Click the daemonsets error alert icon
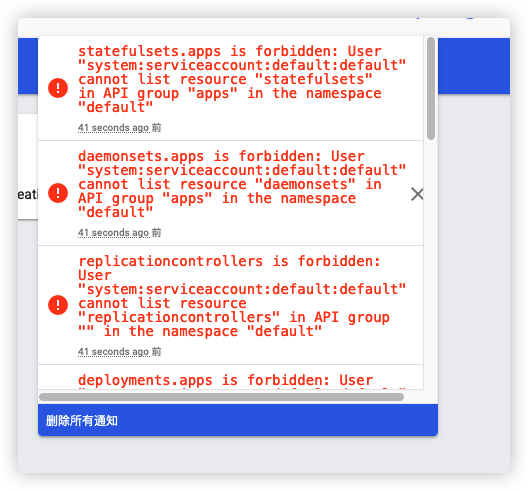528x491 pixels. coord(58,193)
